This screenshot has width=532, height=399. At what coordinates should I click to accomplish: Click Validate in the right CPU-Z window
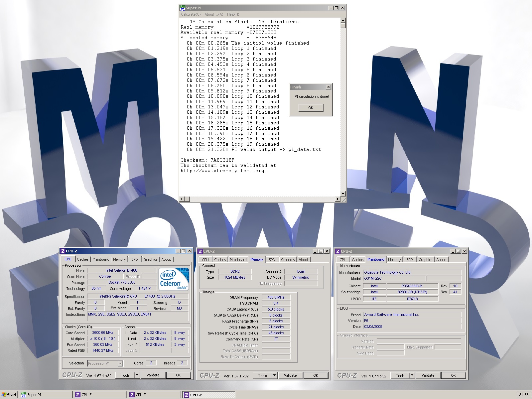(x=428, y=375)
